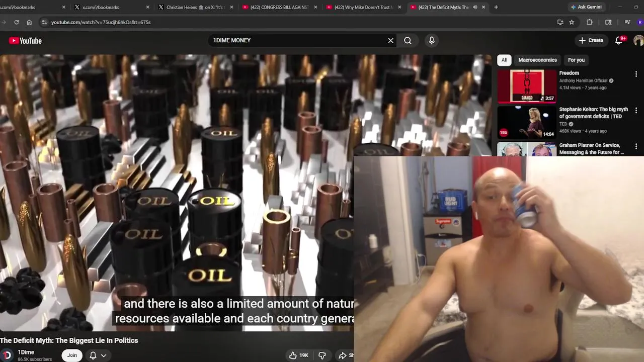Start voice search with the microphone icon
The image size is (644, 362).
click(x=432, y=40)
